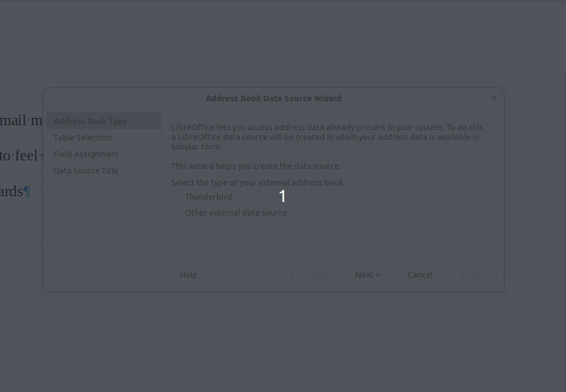
Task: Choose Other external data source option
Action: (x=178, y=213)
